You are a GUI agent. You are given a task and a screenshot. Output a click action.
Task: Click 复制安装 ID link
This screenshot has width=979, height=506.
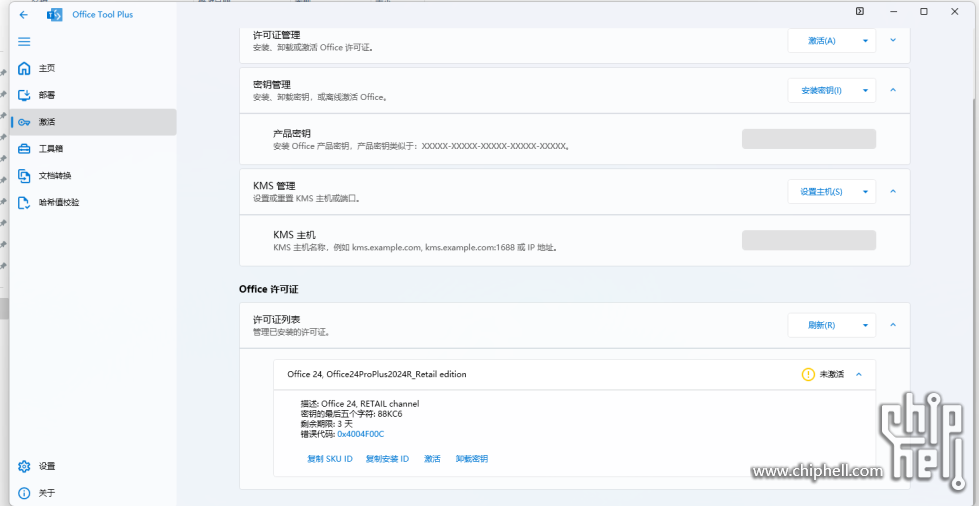[x=387, y=459]
